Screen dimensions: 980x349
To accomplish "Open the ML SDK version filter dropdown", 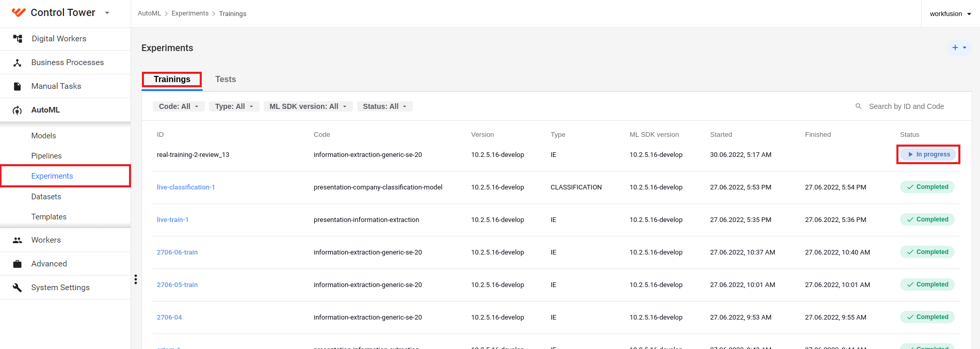I will coord(308,106).
